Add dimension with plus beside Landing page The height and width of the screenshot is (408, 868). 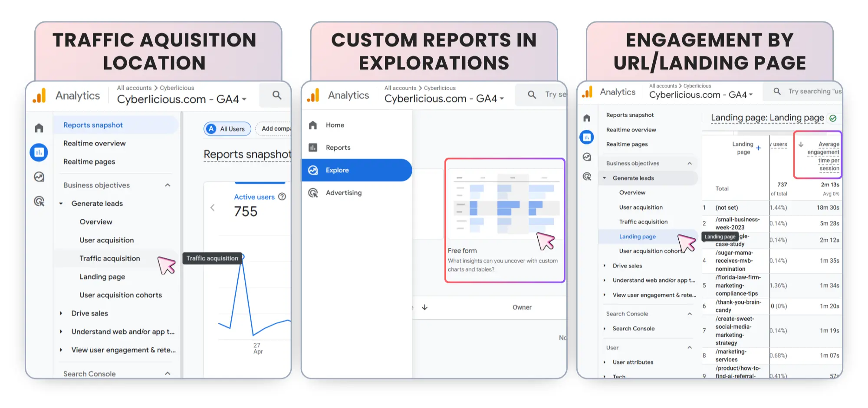pyautogui.click(x=758, y=148)
